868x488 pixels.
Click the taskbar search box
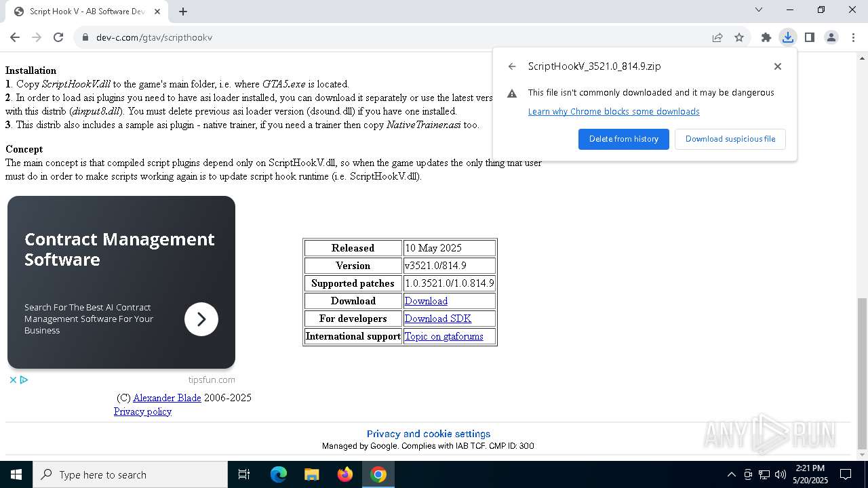(x=130, y=474)
